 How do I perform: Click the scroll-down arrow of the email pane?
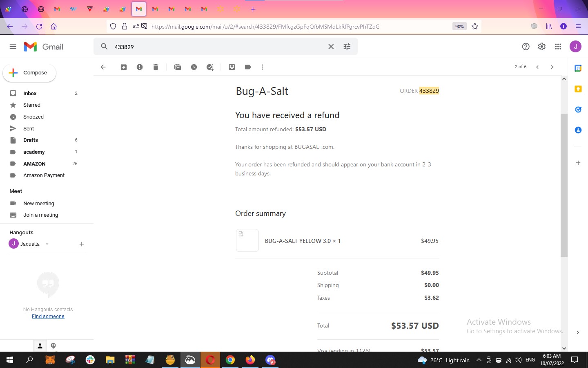pyautogui.click(x=564, y=348)
